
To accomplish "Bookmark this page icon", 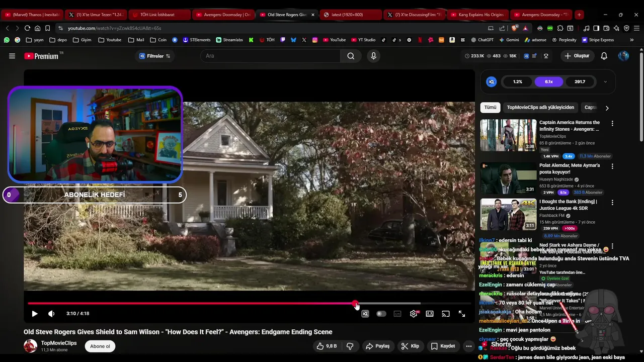I will (x=47, y=28).
